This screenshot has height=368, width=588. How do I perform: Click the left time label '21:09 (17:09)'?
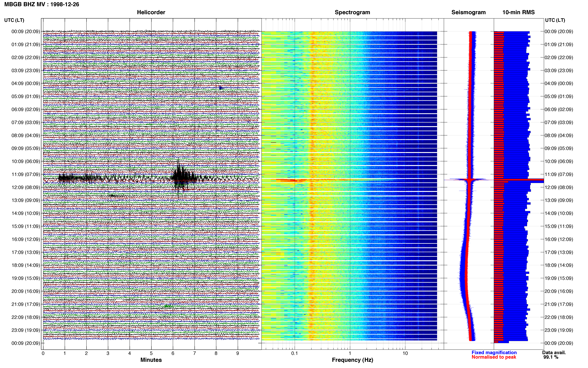[x=26, y=304]
